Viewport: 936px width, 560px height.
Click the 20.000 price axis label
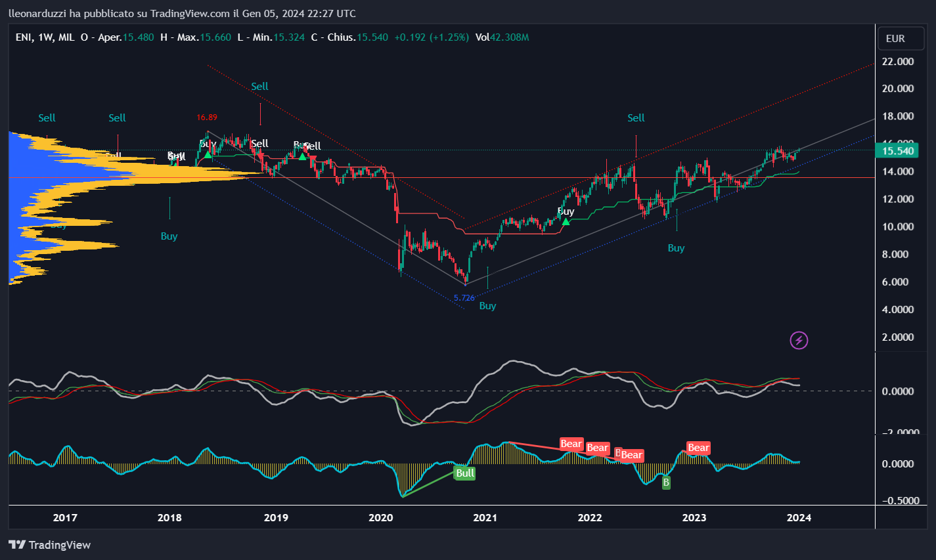coord(898,89)
